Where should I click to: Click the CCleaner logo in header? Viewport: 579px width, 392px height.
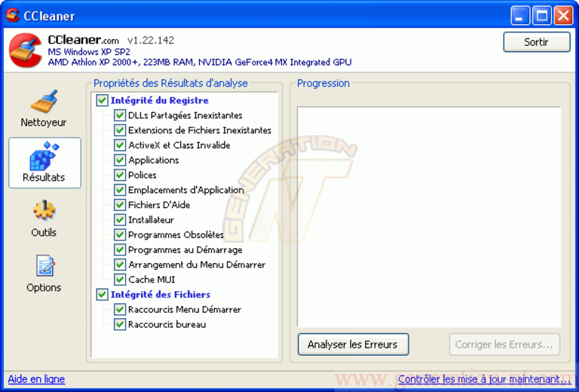[25, 51]
